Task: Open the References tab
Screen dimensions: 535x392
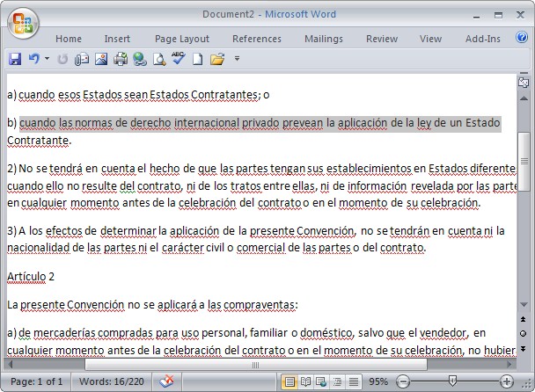Action: (x=257, y=39)
